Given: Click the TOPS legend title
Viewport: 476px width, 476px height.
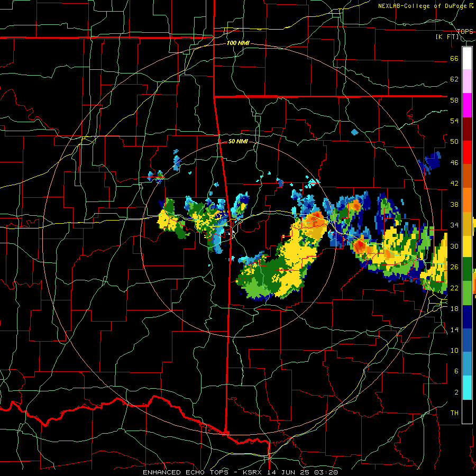Looking at the screenshot, I should click(465, 31).
